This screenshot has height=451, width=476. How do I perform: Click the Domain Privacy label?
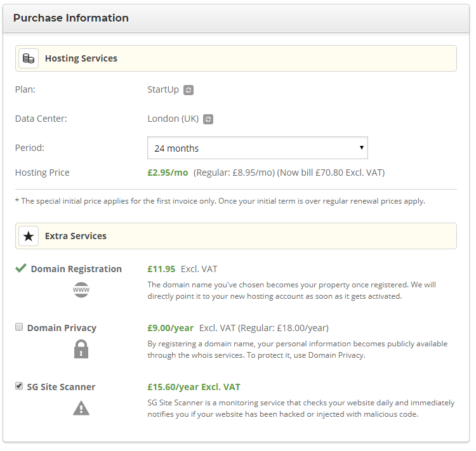click(62, 328)
